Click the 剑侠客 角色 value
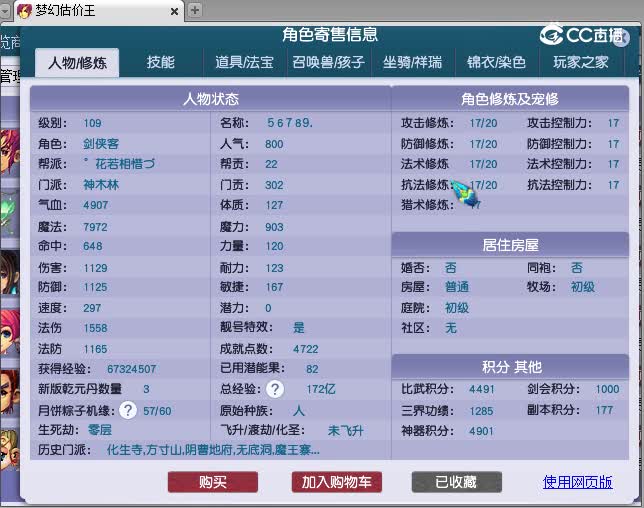The width and height of the screenshot is (644, 508). pos(101,144)
